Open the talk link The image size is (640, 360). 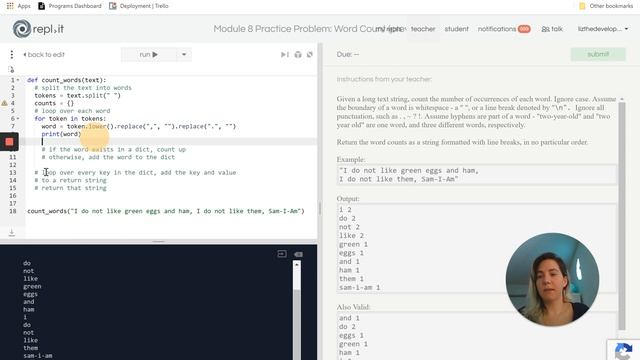(x=552, y=29)
